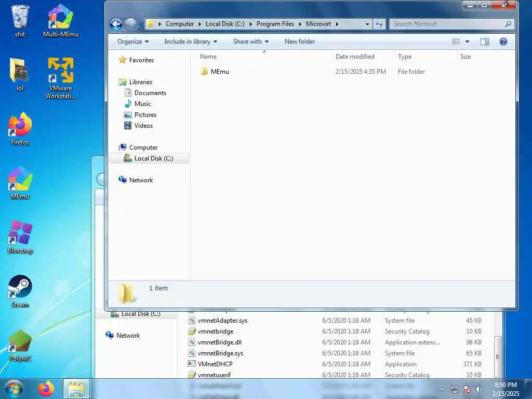Open the Share with dropdown
The image size is (532, 399).
251,42
